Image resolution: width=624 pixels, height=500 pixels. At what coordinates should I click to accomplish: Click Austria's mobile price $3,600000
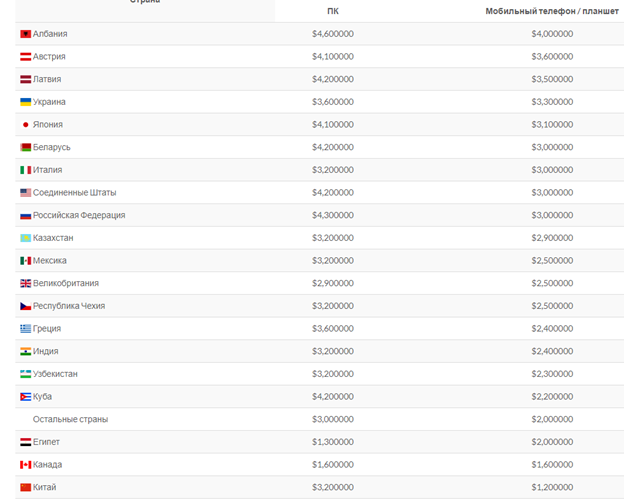point(552,57)
